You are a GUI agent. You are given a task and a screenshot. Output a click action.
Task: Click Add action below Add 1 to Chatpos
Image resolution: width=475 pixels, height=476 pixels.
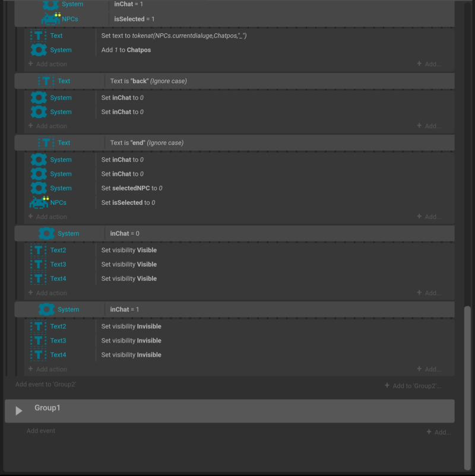47,64
